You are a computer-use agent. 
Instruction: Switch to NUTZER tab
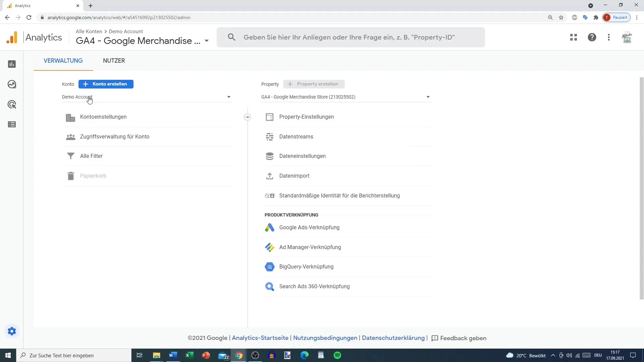pyautogui.click(x=114, y=61)
